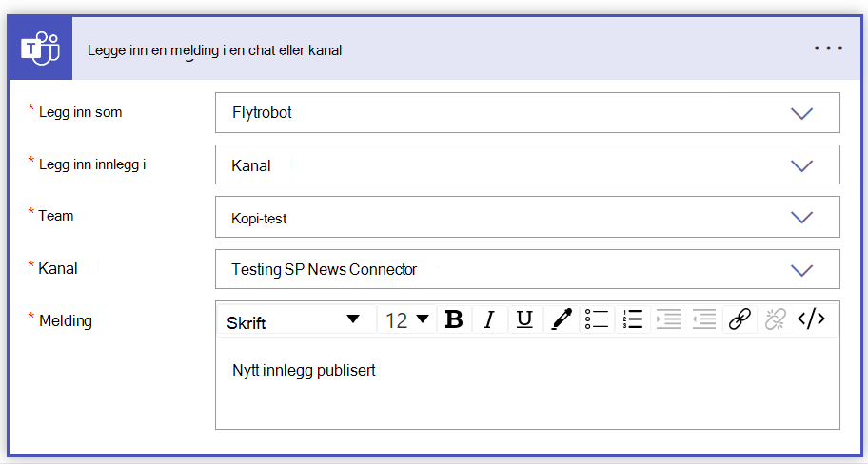Click the Microsoft Teams connector icon
The height and width of the screenshot is (464, 868).
40,48
